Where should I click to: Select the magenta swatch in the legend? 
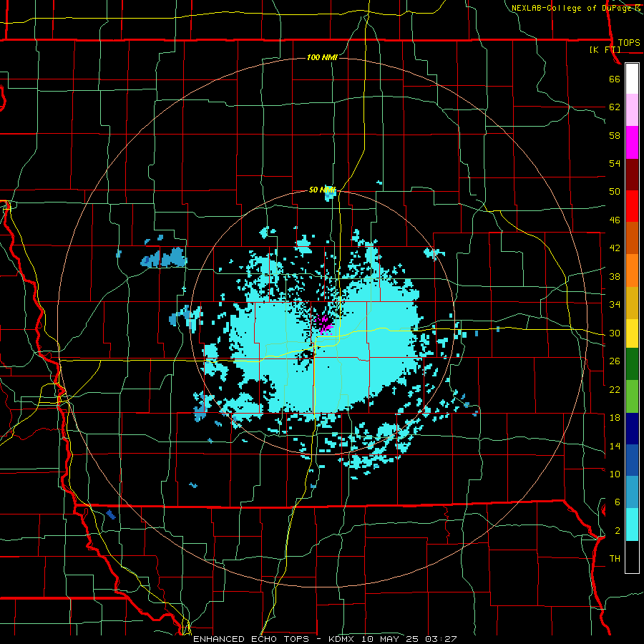click(x=632, y=142)
